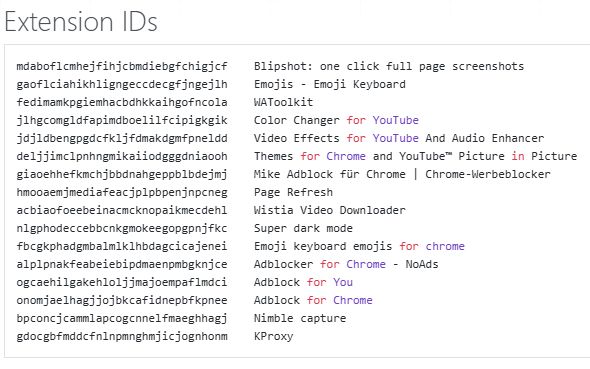This screenshot has width=590, height=369.
Task: Click Color Changer for YouTube text
Action: (x=336, y=120)
